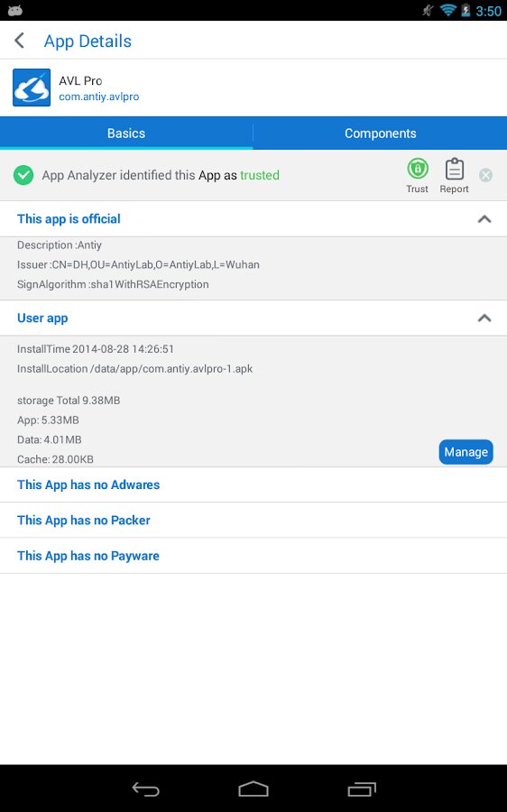Viewport: 507px width, 812px height.
Task: Open 'This App has no Payware' entry
Action: 253,556
